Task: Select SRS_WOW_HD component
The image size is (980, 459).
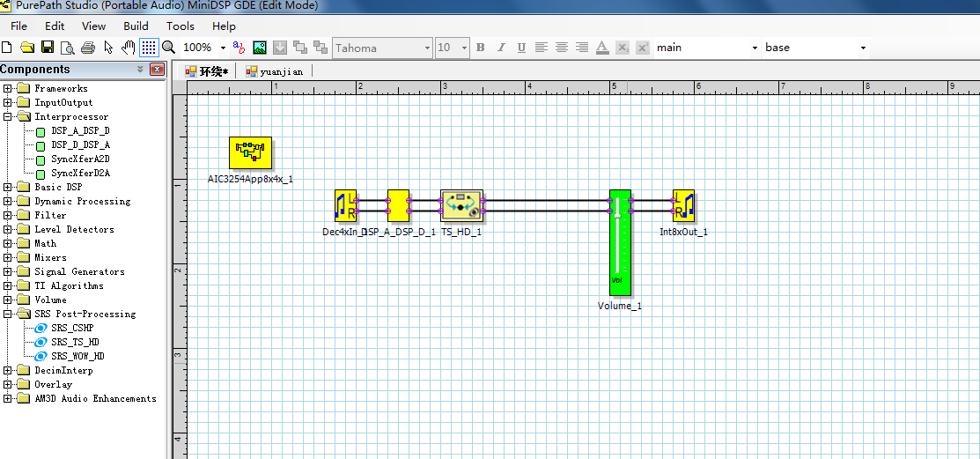Action: click(77, 357)
